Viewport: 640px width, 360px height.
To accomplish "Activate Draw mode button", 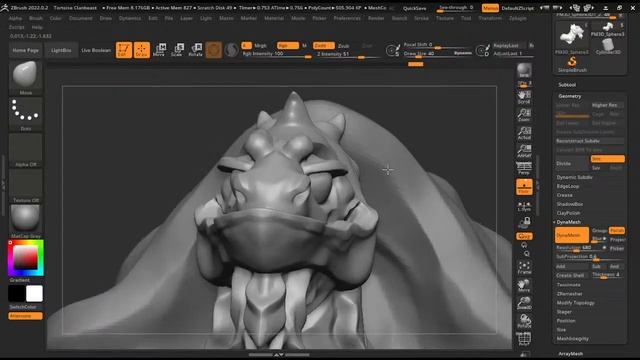I will [142, 50].
